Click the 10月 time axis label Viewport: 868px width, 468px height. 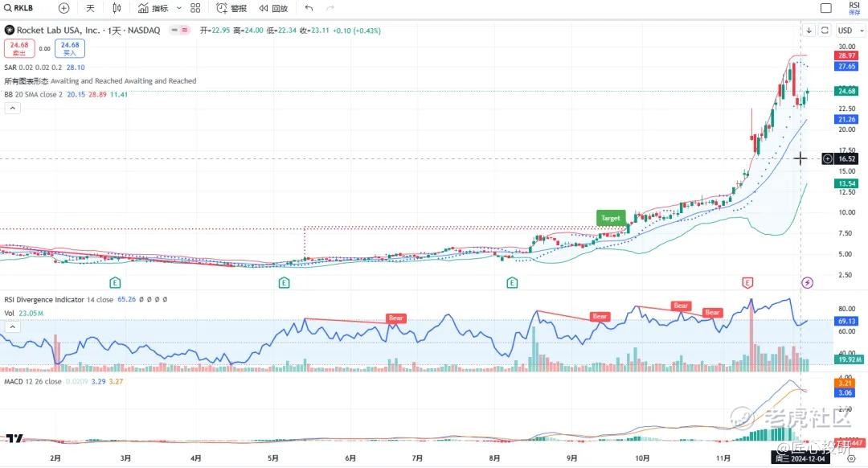[642, 458]
